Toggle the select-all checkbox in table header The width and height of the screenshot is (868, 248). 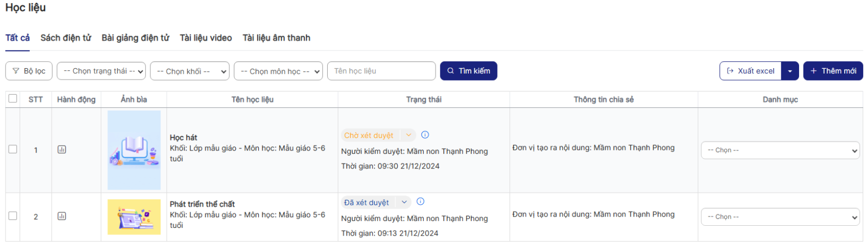tap(13, 99)
